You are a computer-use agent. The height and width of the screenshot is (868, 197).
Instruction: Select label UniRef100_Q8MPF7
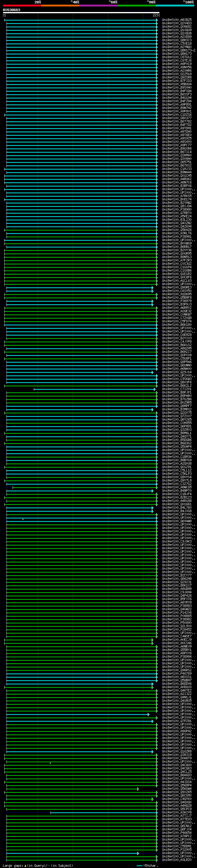click(x=177, y=406)
